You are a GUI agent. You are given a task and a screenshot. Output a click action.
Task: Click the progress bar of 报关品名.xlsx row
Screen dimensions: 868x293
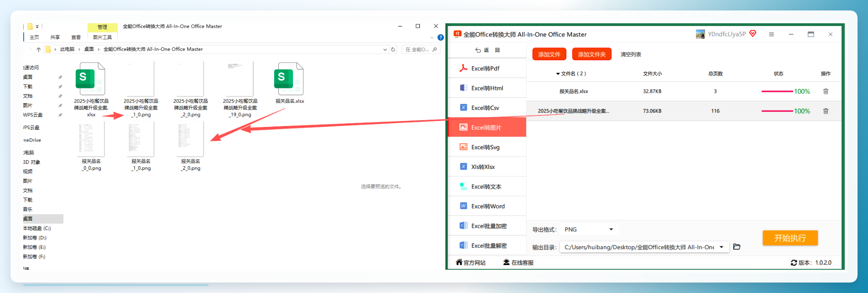click(777, 91)
